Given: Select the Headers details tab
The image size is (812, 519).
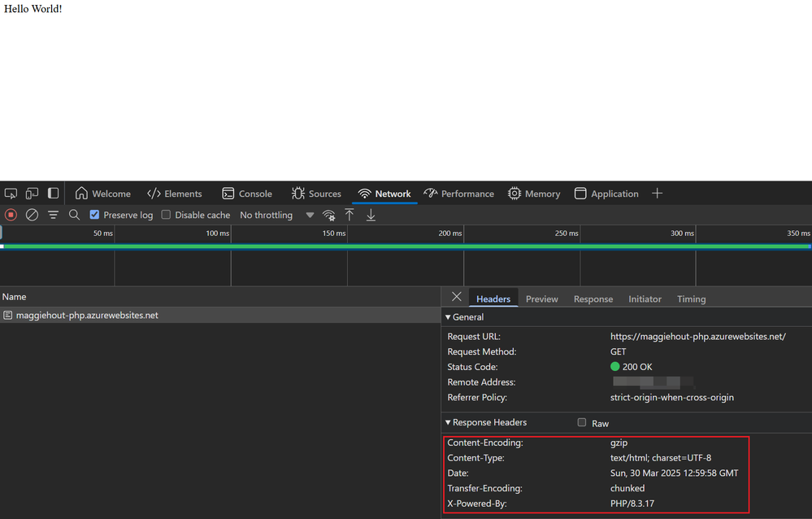Looking at the screenshot, I should click(x=493, y=299).
